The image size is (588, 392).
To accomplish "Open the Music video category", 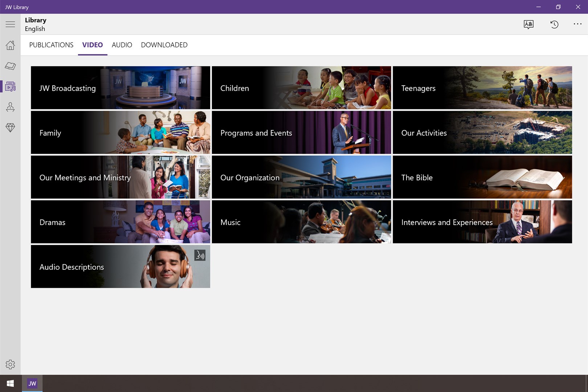I will tap(301, 222).
